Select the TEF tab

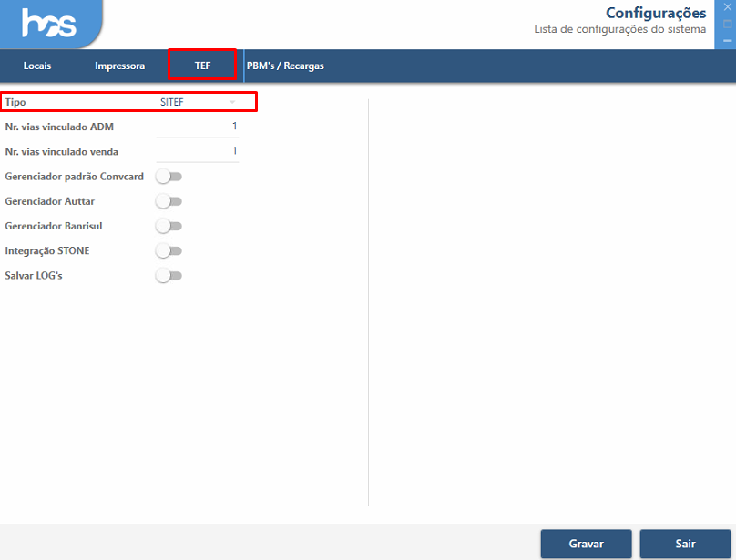click(x=202, y=66)
